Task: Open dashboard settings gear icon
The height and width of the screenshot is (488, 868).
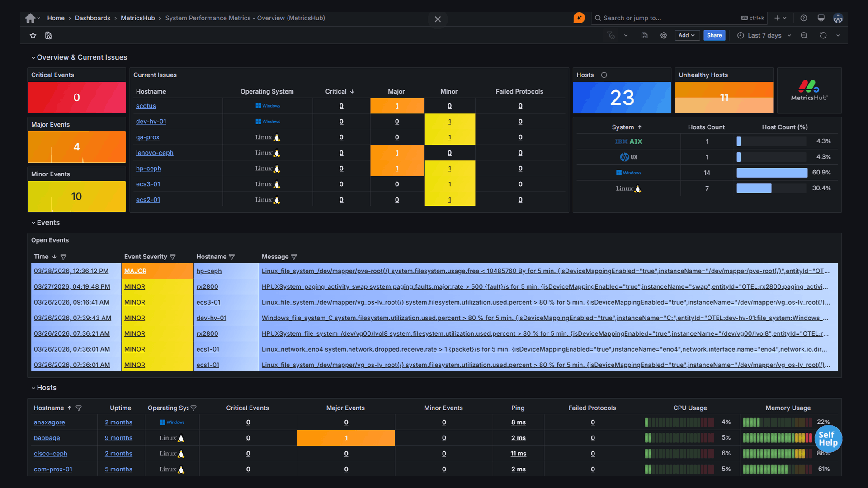Action: click(664, 35)
